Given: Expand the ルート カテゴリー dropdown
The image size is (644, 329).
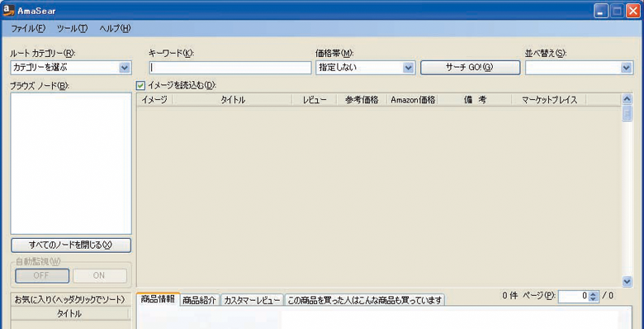Looking at the screenshot, I should pos(125,68).
